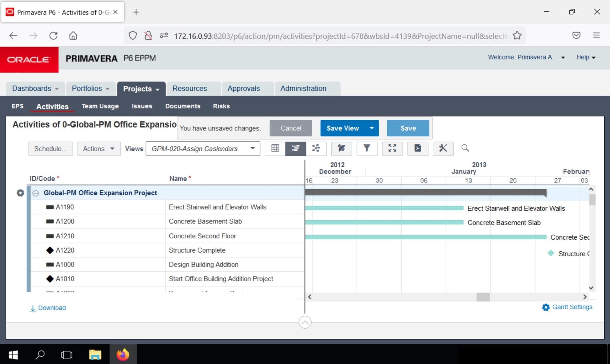Click Gantt vertical scroll down arrow
The width and height of the screenshot is (610, 364).
pyautogui.click(x=591, y=288)
